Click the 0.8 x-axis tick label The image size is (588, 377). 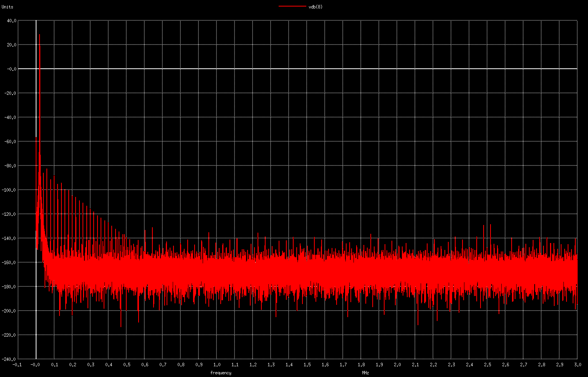(181, 365)
